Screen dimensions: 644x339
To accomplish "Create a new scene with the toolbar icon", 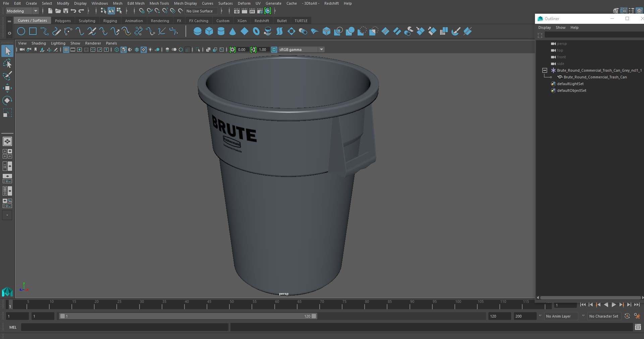I will click(50, 11).
